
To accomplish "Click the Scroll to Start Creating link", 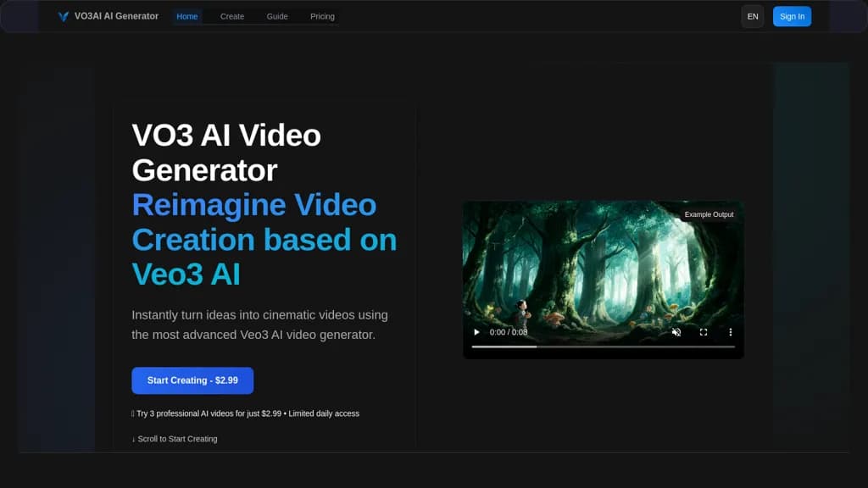I will (x=175, y=439).
